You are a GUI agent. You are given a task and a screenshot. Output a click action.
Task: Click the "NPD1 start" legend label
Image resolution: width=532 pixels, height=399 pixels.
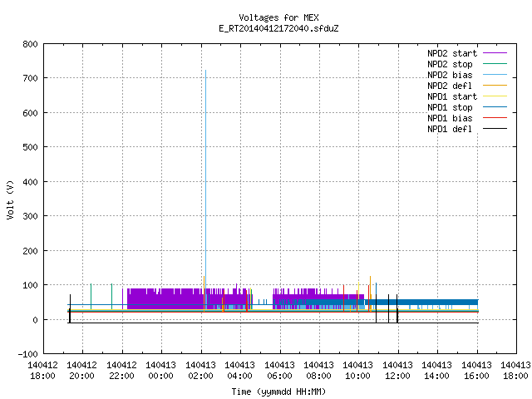click(x=452, y=96)
